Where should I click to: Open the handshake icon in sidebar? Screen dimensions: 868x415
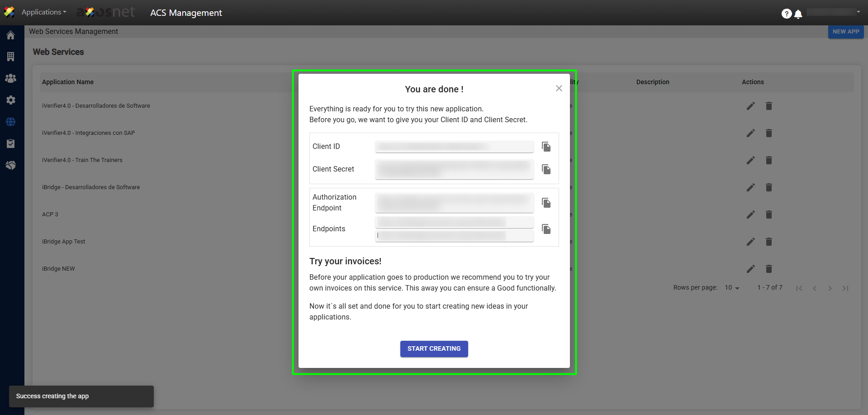pos(11,165)
